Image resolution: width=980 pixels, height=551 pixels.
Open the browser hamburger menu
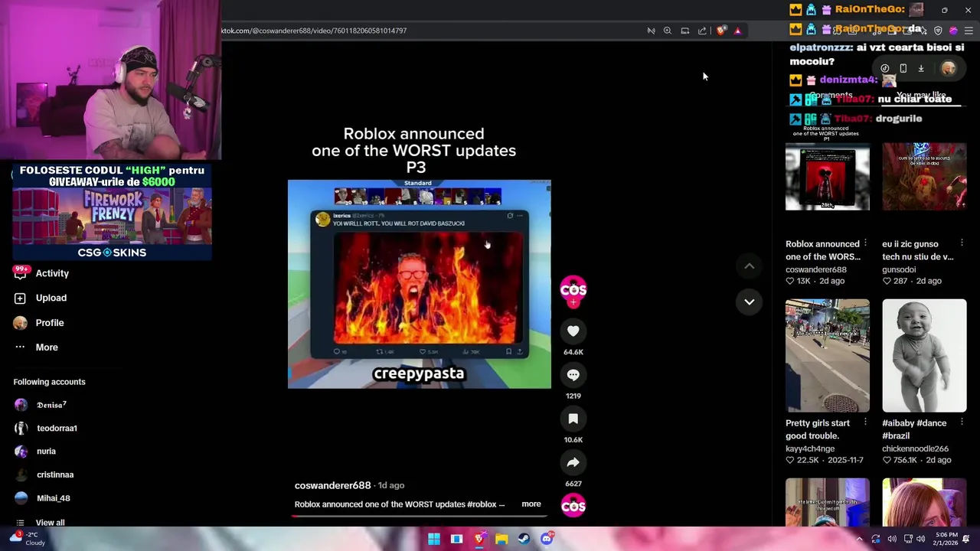pyautogui.click(x=969, y=31)
